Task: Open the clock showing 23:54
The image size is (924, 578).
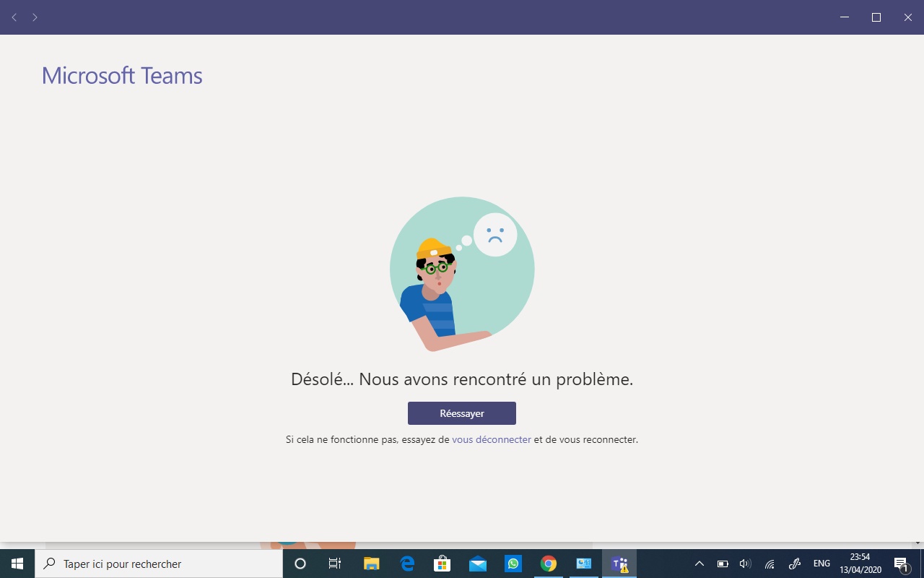Action: 860,564
